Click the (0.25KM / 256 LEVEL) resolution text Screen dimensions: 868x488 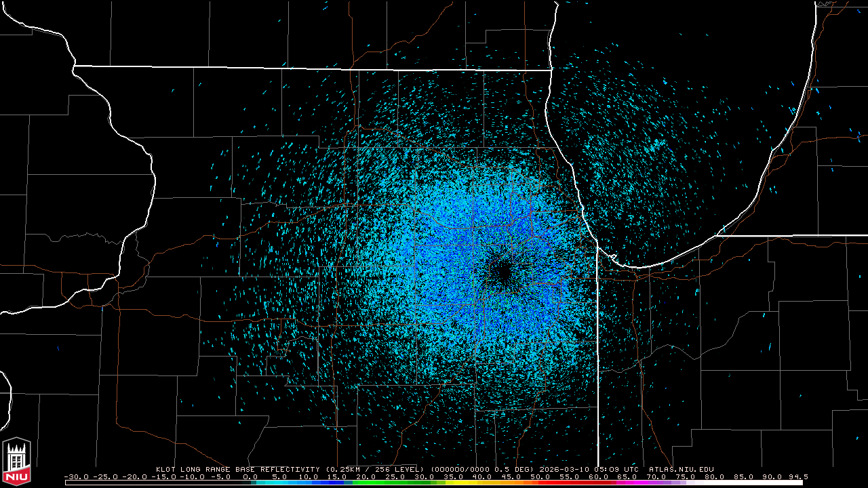coord(374,469)
